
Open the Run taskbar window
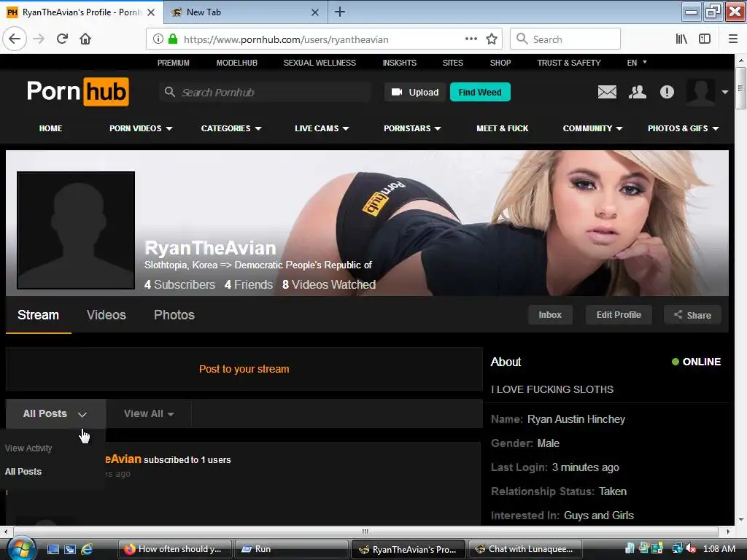point(292,549)
